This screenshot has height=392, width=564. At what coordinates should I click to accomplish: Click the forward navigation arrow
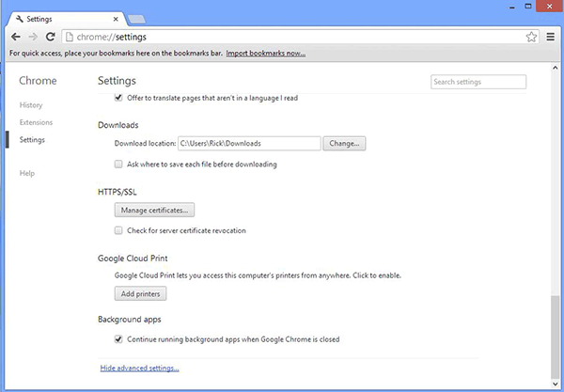point(33,37)
